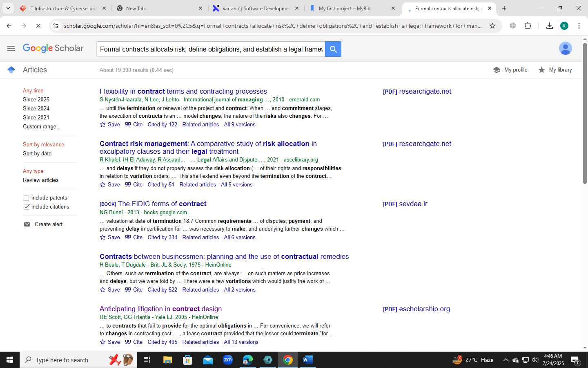
Task: Click the browser address bar URL
Action: pos(273,26)
